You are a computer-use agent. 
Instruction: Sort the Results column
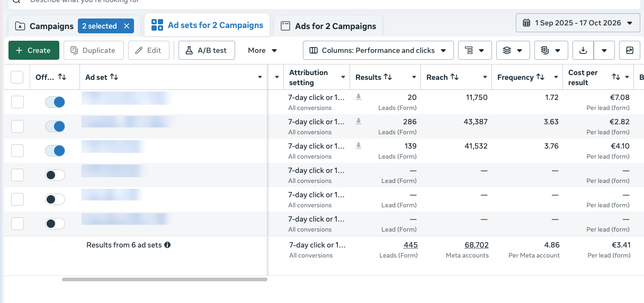click(388, 77)
